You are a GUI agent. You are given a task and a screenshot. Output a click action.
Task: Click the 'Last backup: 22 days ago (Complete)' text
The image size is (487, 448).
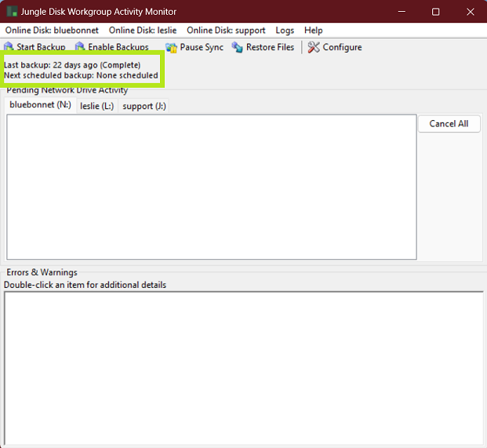72,65
